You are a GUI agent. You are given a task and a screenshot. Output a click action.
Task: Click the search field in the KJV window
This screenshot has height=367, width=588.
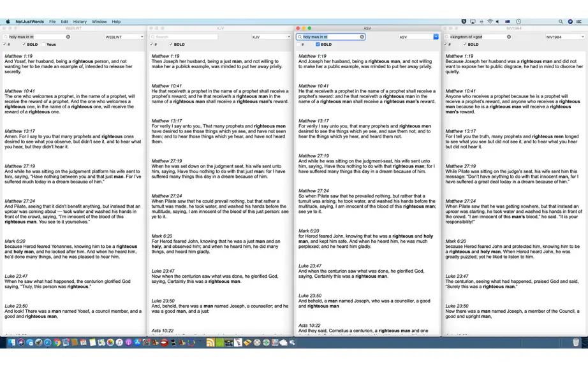coord(184,37)
